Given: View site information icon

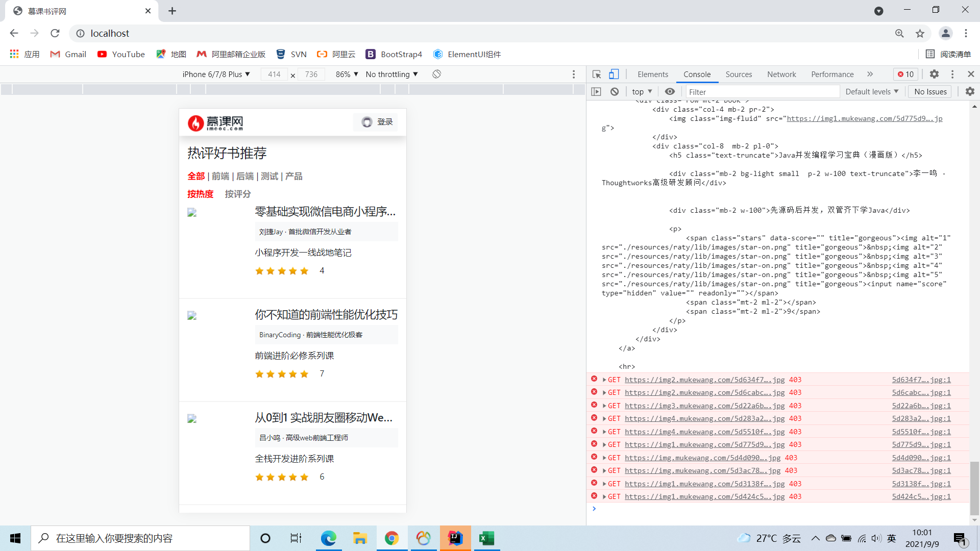Looking at the screenshot, I should point(81,33).
